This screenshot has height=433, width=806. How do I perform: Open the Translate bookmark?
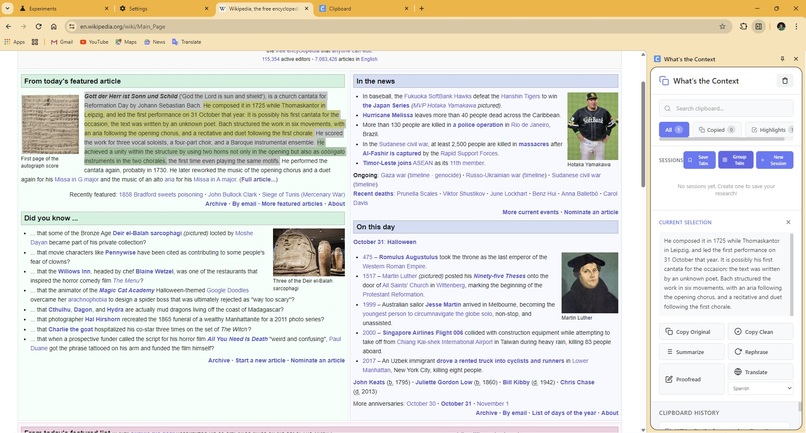click(x=187, y=42)
